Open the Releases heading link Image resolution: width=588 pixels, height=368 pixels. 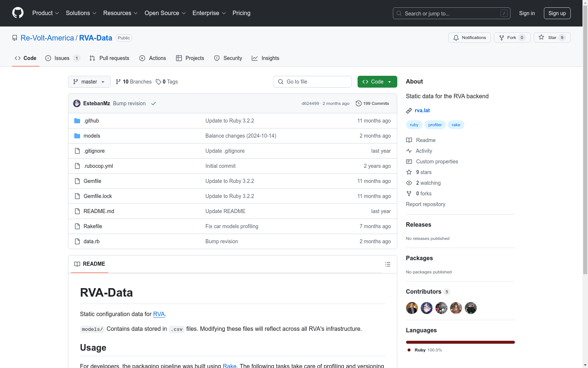[419, 224]
